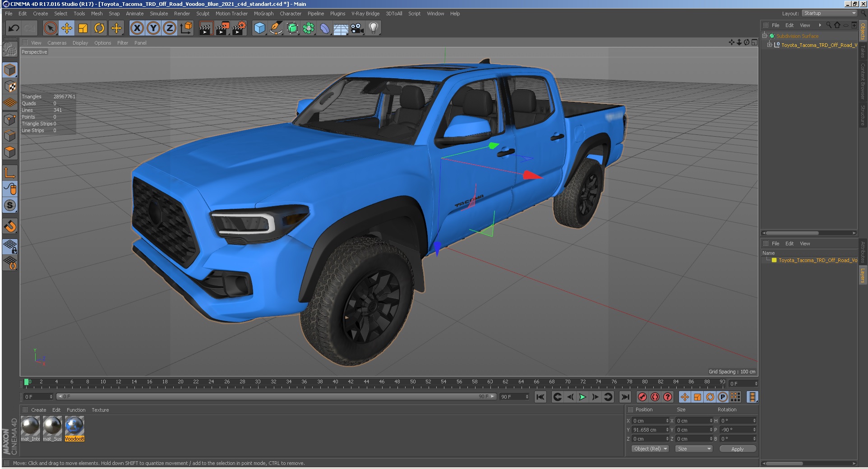The height and width of the screenshot is (469, 868).
Task: Toggle Autokeying record button
Action: tap(655, 397)
